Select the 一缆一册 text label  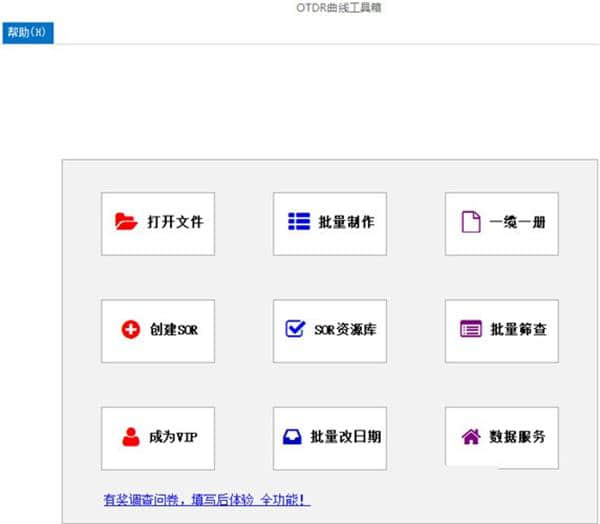[518, 222]
